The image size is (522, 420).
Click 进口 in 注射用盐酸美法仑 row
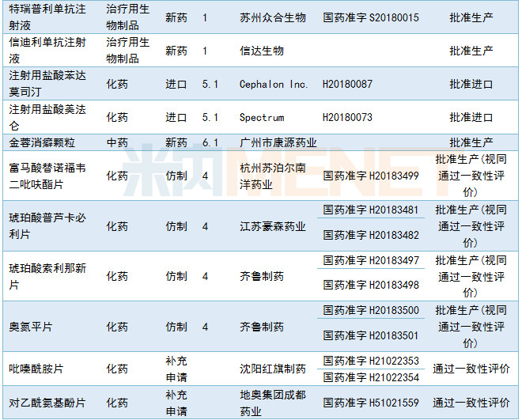pyautogui.click(x=176, y=118)
